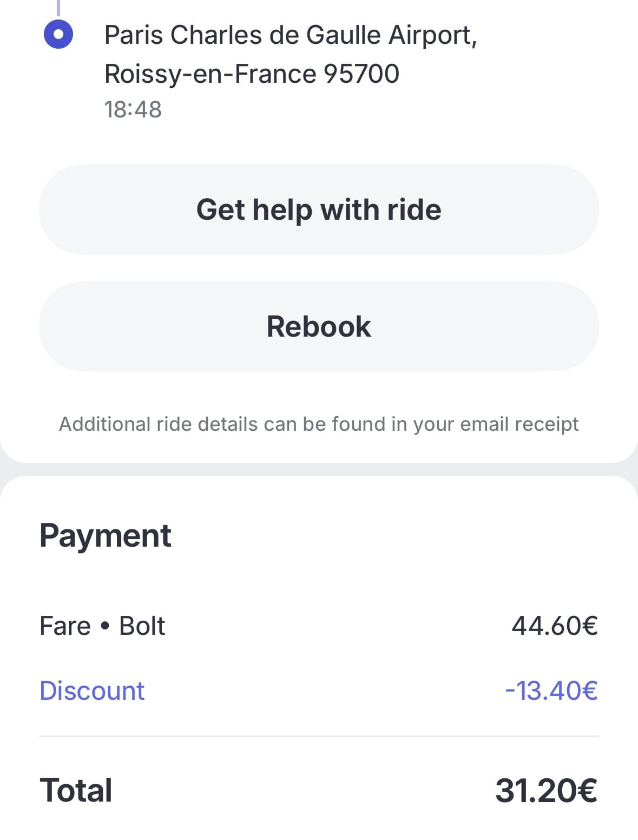The width and height of the screenshot is (638, 840).
Task: Click the gray gap between the two cards
Action: pyautogui.click(x=319, y=469)
